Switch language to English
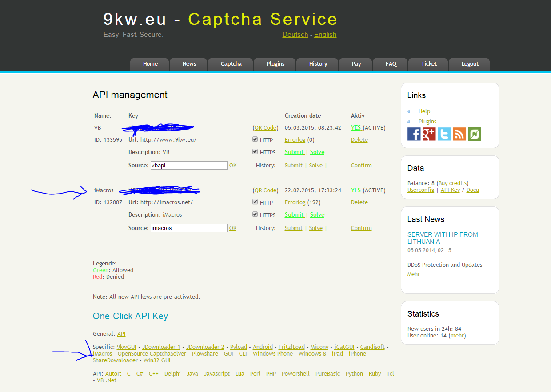The width and height of the screenshot is (551, 392). (325, 35)
